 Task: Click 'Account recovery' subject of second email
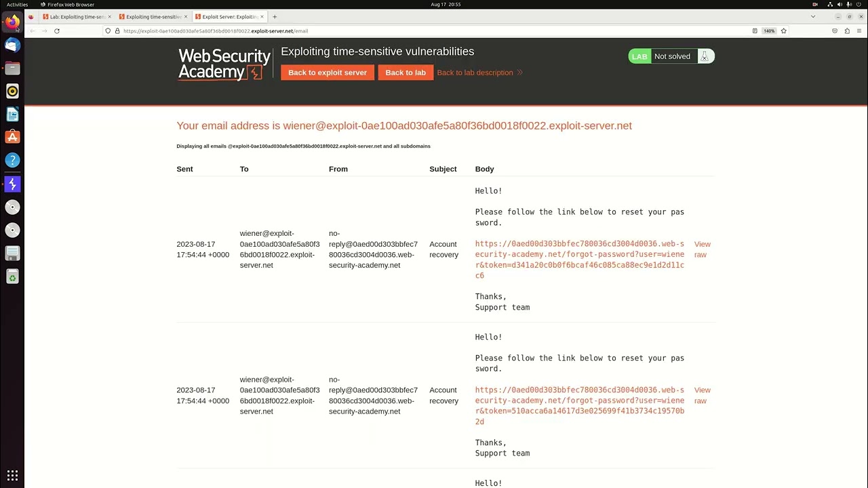tap(443, 395)
